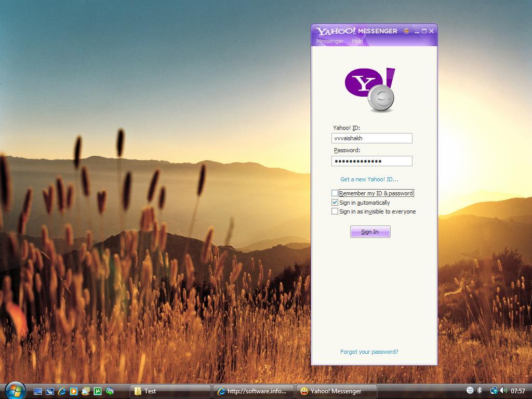This screenshot has height=399, width=532.
Task: Launch Internet Explorer from Quick Launch
Action: coord(62,391)
